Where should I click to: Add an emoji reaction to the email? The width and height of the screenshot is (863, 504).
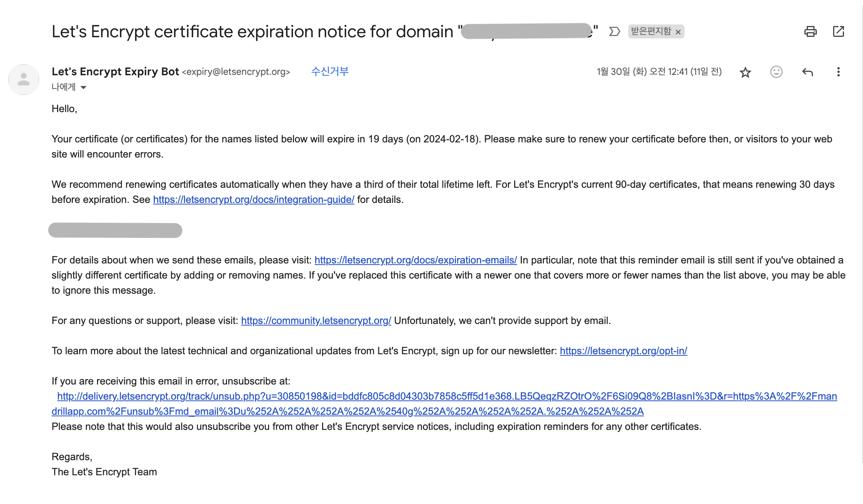point(776,72)
